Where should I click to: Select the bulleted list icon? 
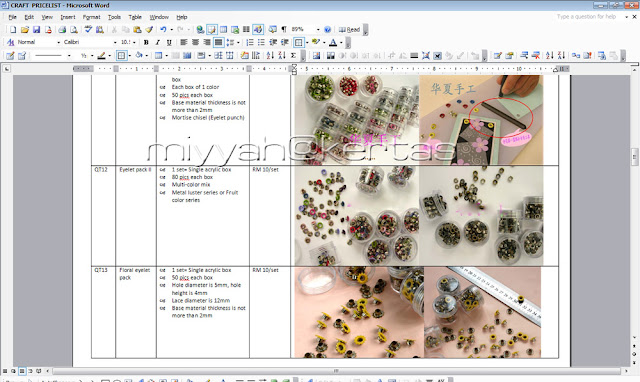(261, 42)
